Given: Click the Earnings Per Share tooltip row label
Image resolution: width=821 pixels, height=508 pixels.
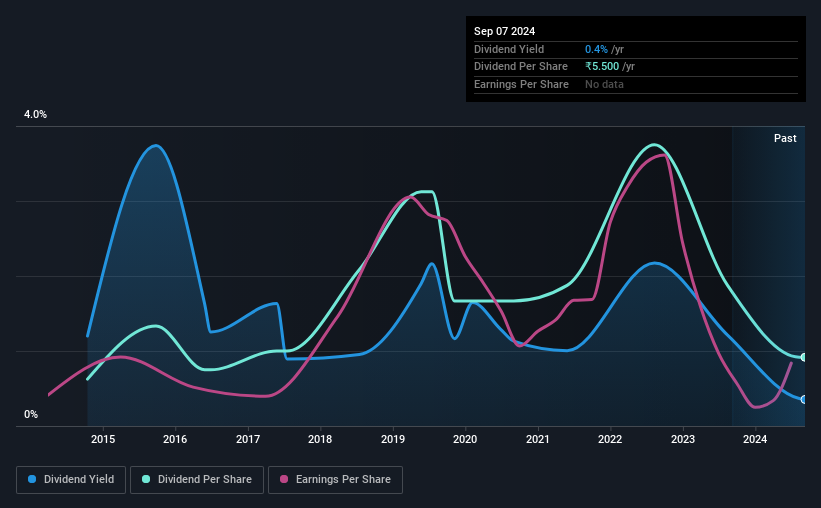Looking at the screenshot, I should 521,84.
